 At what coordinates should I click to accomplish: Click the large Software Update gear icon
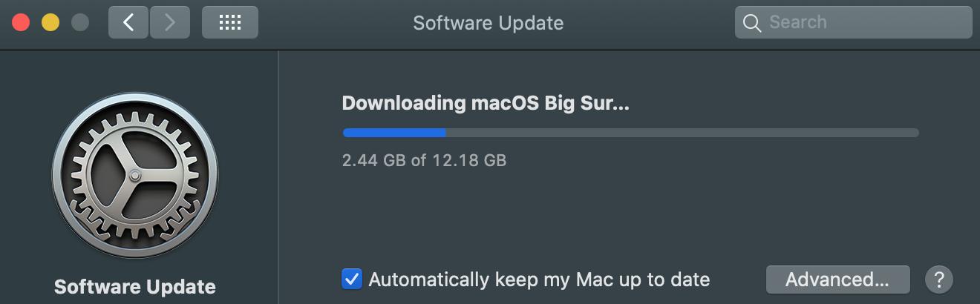tap(135, 176)
